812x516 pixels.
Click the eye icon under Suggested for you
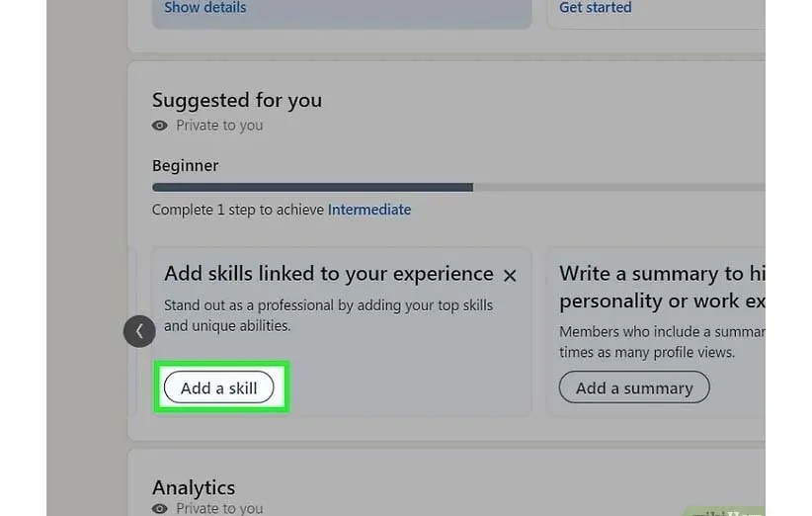pos(160,126)
